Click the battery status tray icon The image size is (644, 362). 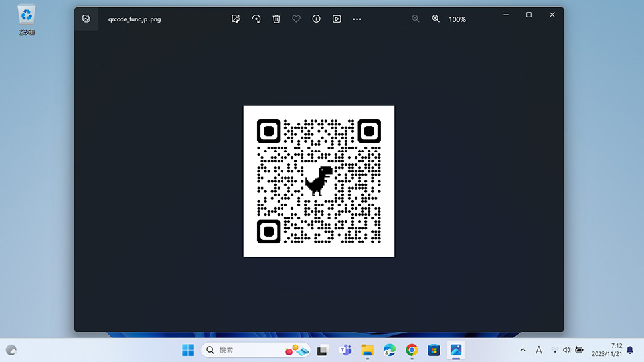[579, 350]
